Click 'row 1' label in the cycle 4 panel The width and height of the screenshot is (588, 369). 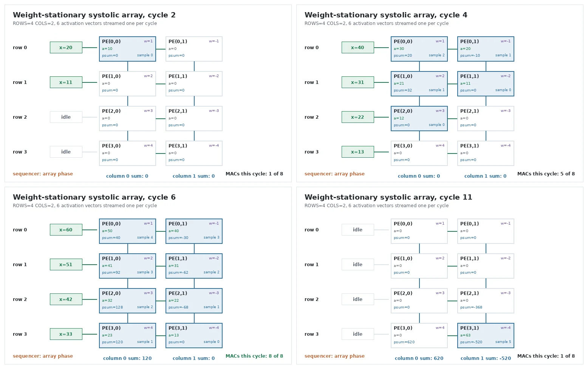click(x=311, y=82)
